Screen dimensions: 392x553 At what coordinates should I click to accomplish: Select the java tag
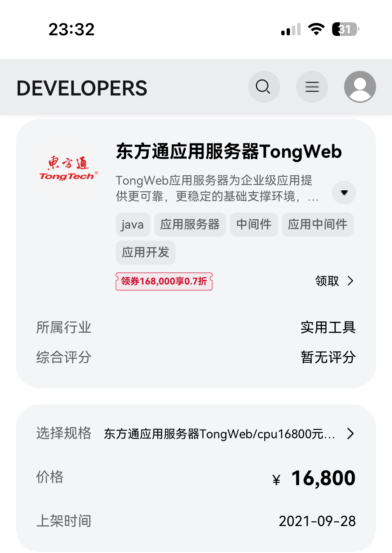point(133,225)
